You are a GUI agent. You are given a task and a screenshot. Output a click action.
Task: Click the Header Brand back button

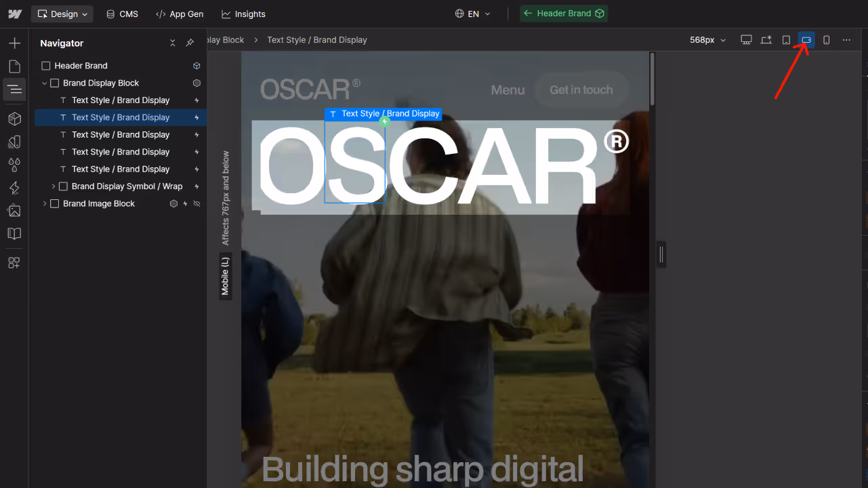564,13
